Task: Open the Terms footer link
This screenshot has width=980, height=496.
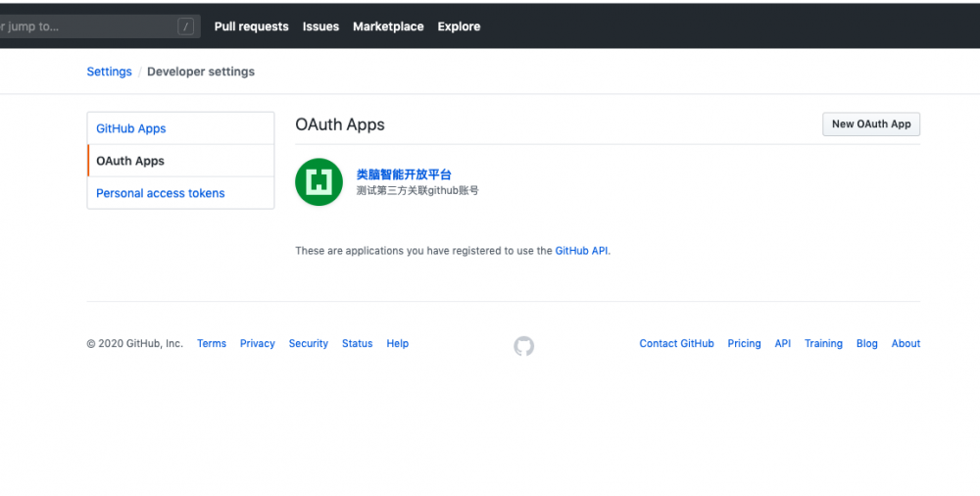Action: tap(212, 344)
